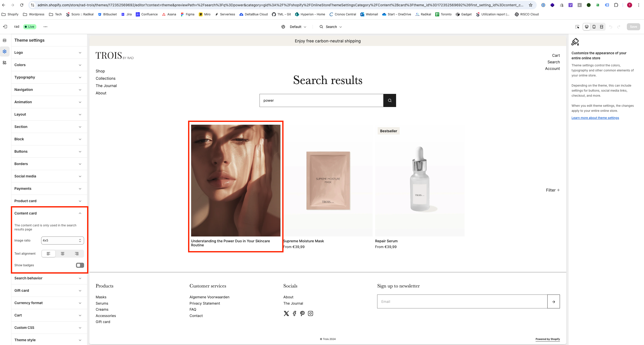Open the Pinterest social icon
The image size is (644, 345).
[x=302, y=313]
